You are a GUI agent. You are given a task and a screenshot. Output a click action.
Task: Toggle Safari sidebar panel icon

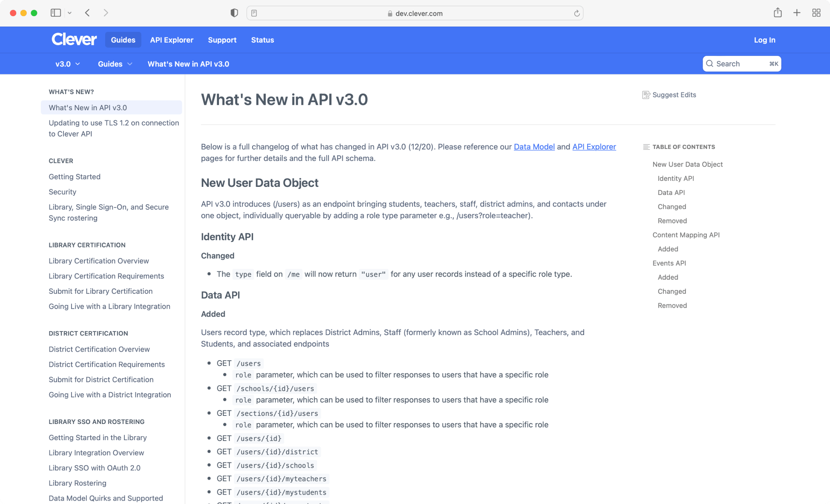(x=55, y=13)
